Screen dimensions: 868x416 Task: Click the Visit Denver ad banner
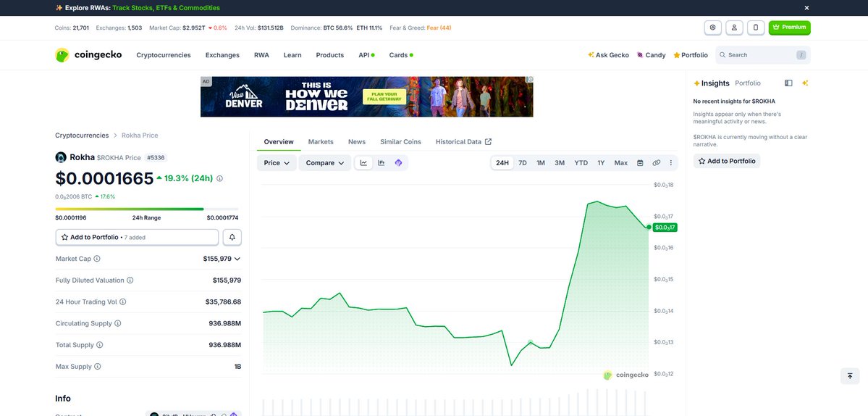pos(366,96)
